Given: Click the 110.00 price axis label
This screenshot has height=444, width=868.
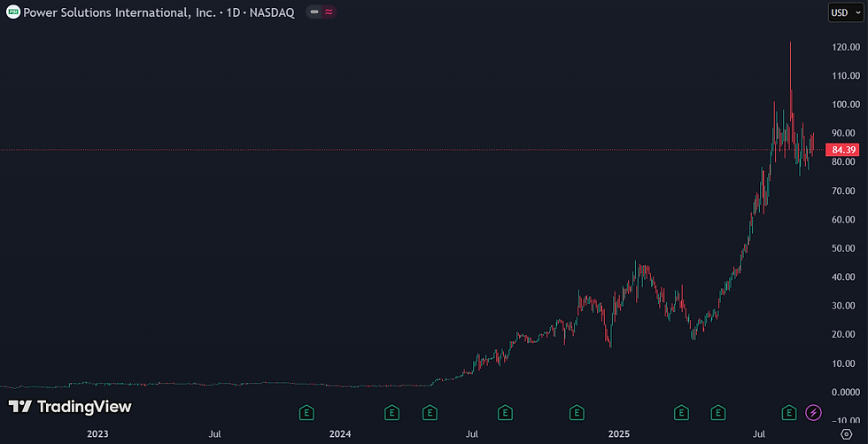Looking at the screenshot, I should pos(844,76).
